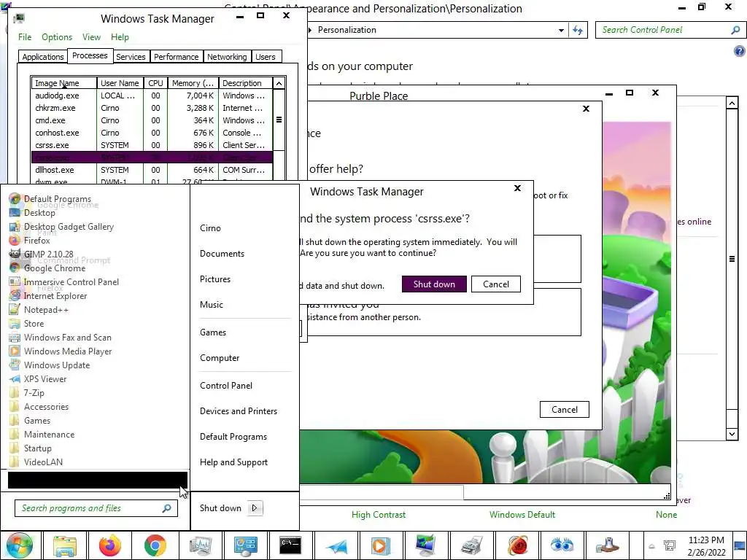Launch XPS Viewer from Start menu

(x=38, y=378)
